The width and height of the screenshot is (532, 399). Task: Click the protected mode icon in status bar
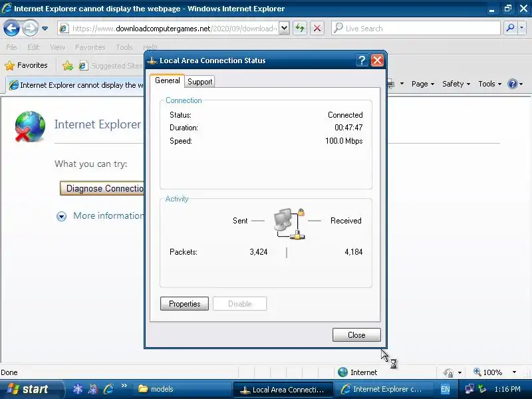[448, 372]
